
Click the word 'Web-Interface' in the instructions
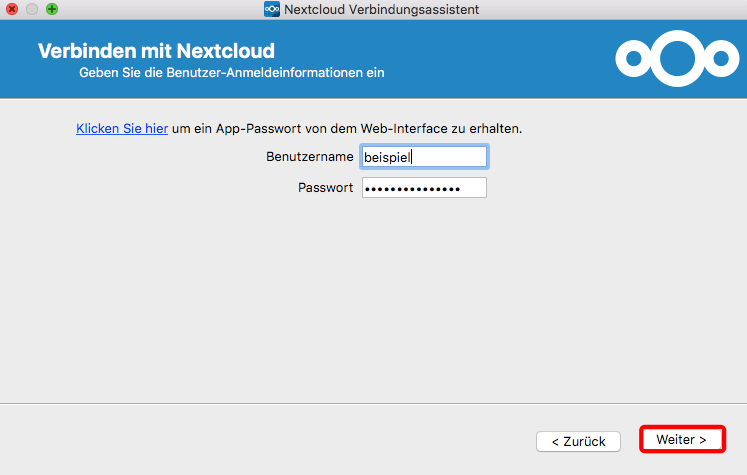point(404,129)
